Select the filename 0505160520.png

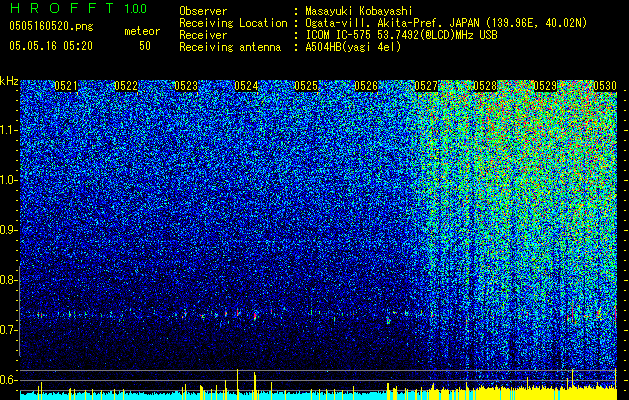[x=51, y=26]
